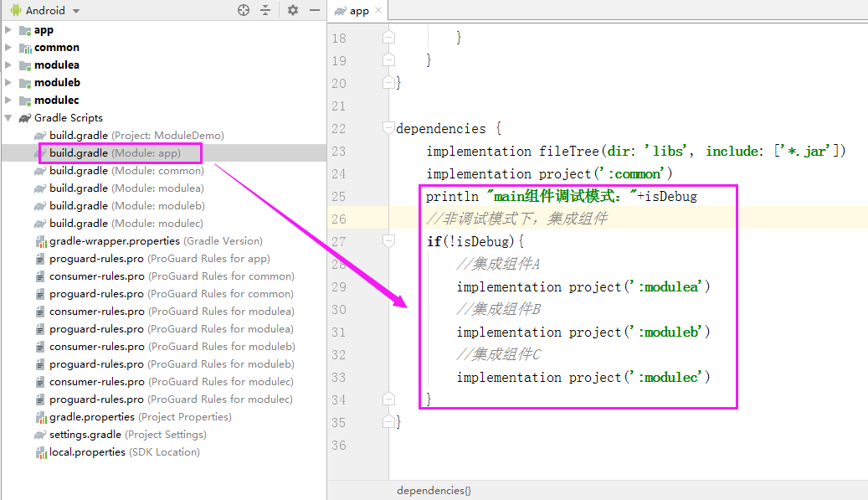Place cursor on println isDebug line
Screen dimensions: 868x500
coord(562,197)
